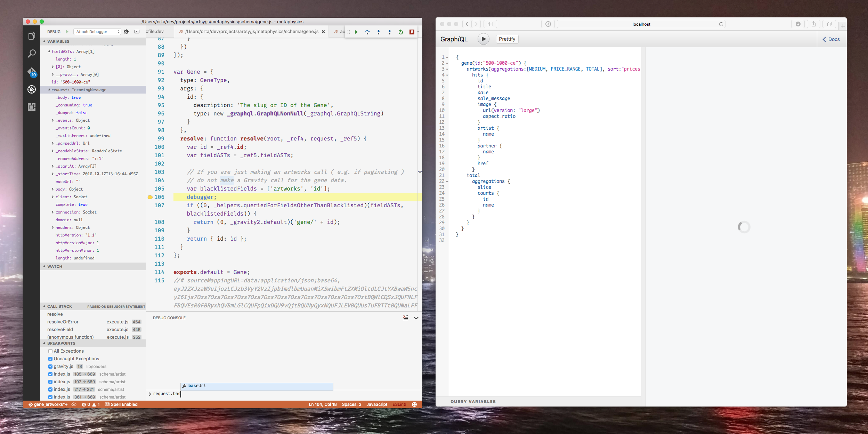The height and width of the screenshot is (434, 868).
Task: Select the DEBUG tab in top toolbar
Action: tap(53, 32)
